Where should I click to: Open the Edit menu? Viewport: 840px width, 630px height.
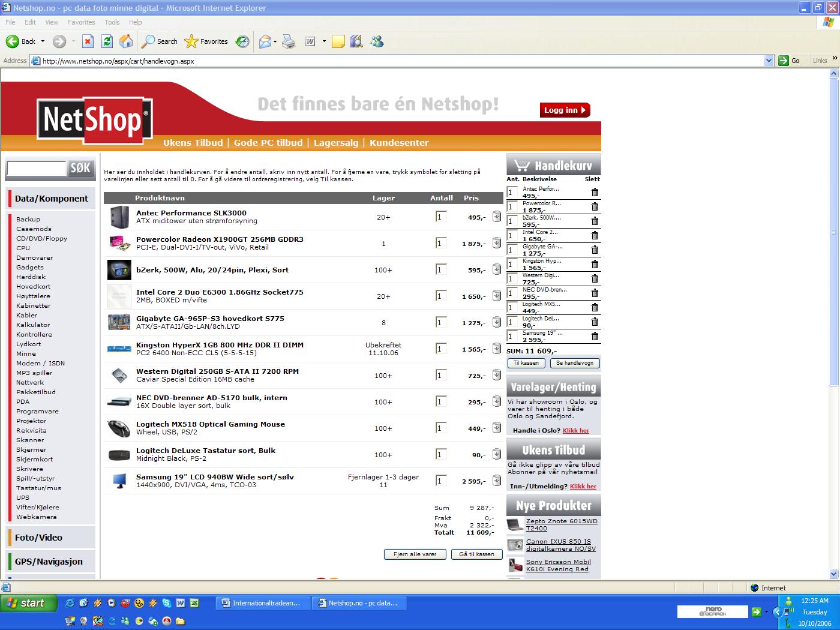click(30, 22)
